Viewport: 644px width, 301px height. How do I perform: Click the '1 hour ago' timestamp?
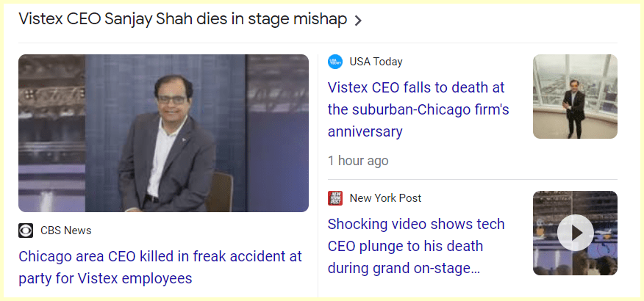pos(358,160)
